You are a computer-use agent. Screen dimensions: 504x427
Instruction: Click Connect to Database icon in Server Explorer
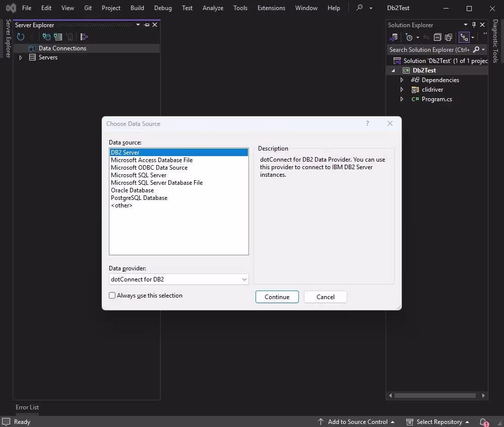(x=46, y=37)
